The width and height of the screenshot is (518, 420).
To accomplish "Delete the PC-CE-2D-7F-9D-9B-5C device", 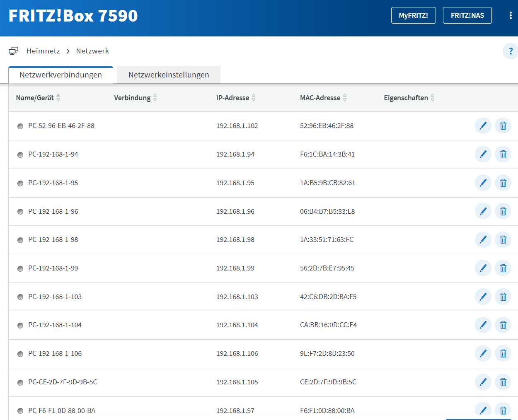I will click(503, 382).
